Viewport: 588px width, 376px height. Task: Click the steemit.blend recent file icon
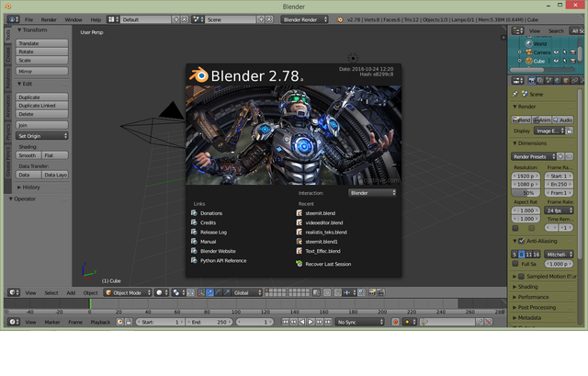click(300, 213)
